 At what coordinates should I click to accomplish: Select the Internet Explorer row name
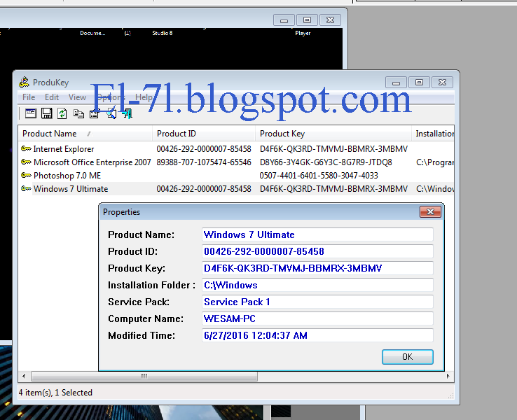pos(64,149)
